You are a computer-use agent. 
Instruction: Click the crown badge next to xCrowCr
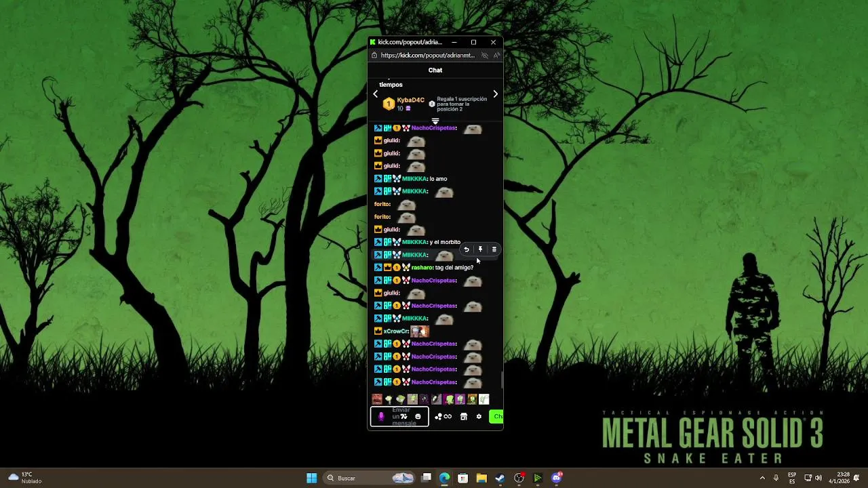[378, 331]
